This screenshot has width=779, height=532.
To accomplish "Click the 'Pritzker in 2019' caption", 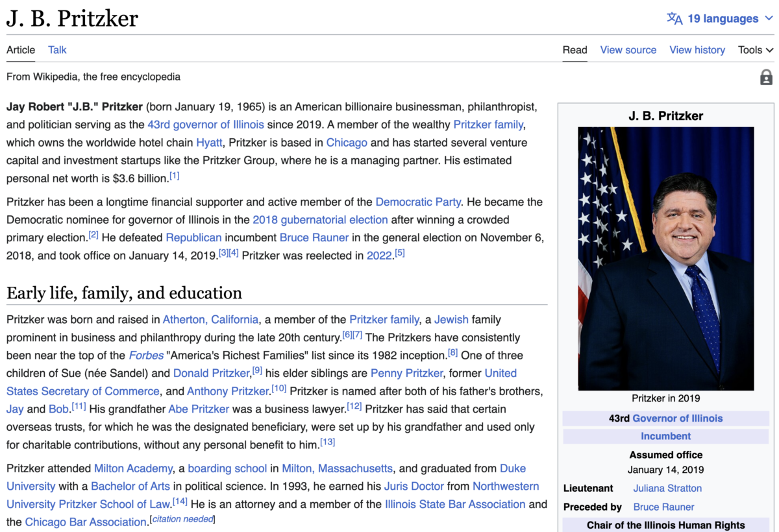I will pos(666,398).
